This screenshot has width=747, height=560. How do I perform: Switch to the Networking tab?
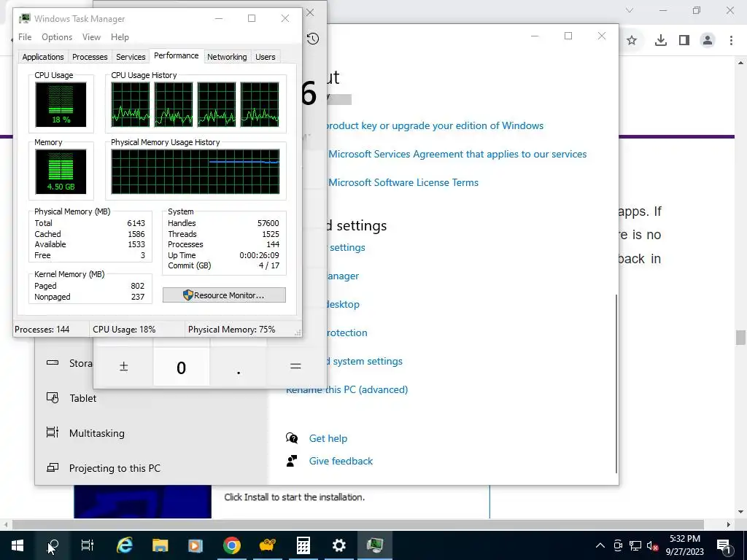click(227, 57)
